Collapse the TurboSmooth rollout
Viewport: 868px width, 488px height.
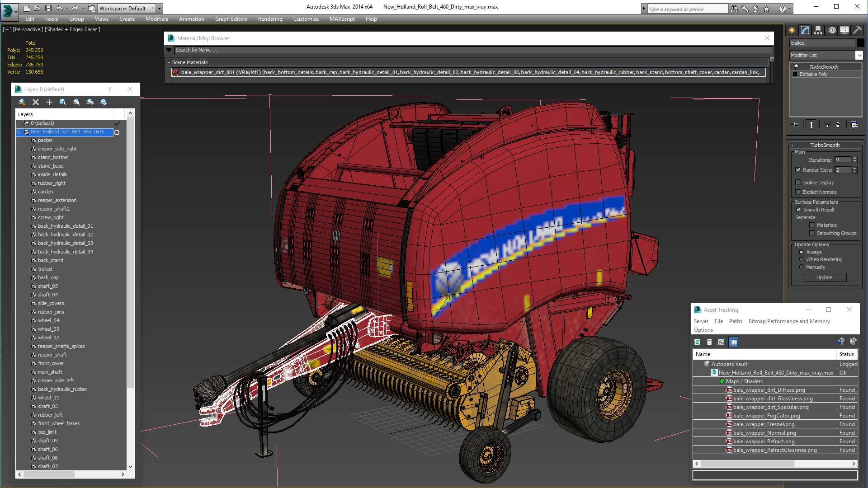(793, 145)
